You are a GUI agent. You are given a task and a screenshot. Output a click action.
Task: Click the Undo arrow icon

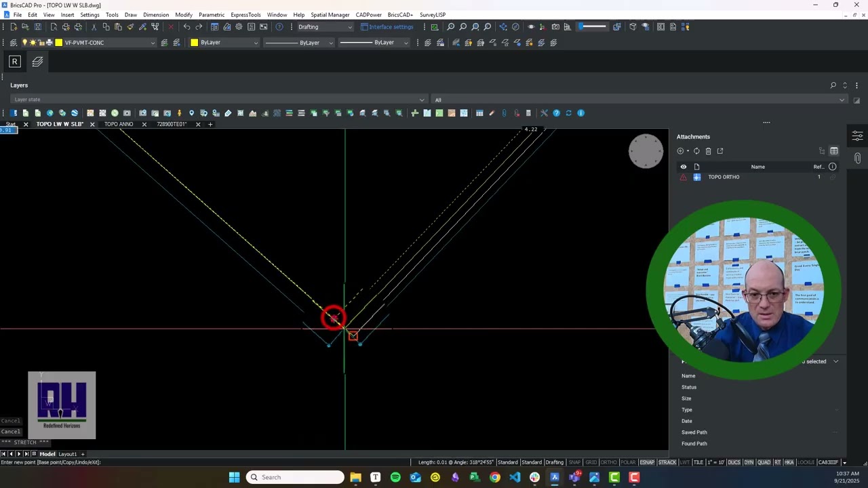click(186, 27)
